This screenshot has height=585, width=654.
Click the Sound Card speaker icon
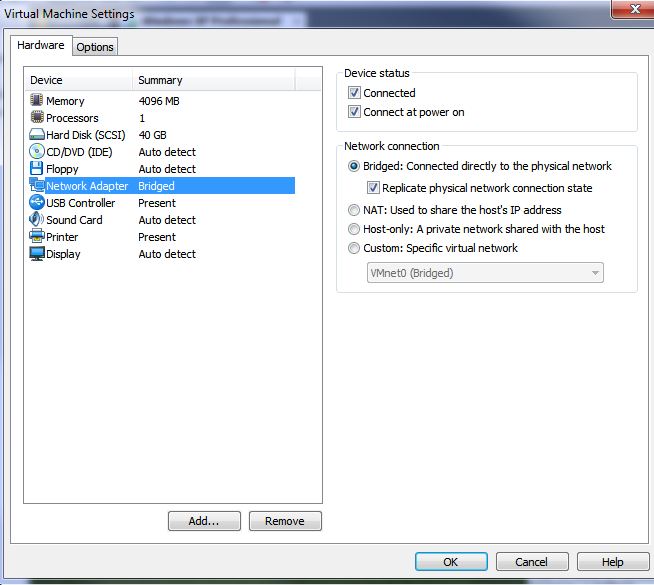[37, 219]
